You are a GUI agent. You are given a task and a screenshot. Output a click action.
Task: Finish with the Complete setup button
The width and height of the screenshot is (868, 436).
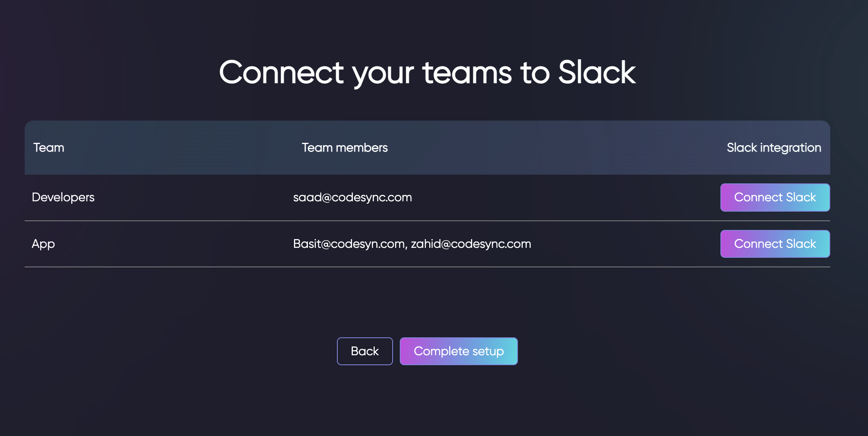459,351
